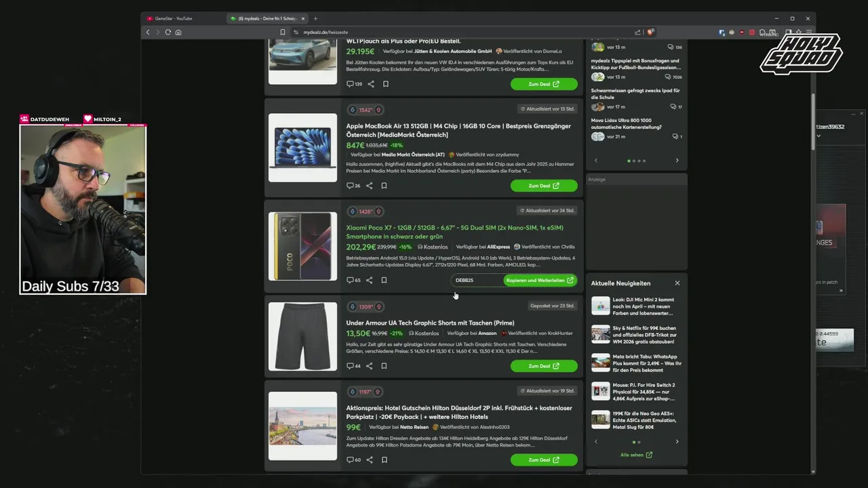Go back using the browser back arrow
Viewport: 868px width, 488px height.
pyautogui.click(x=148, y=32)
